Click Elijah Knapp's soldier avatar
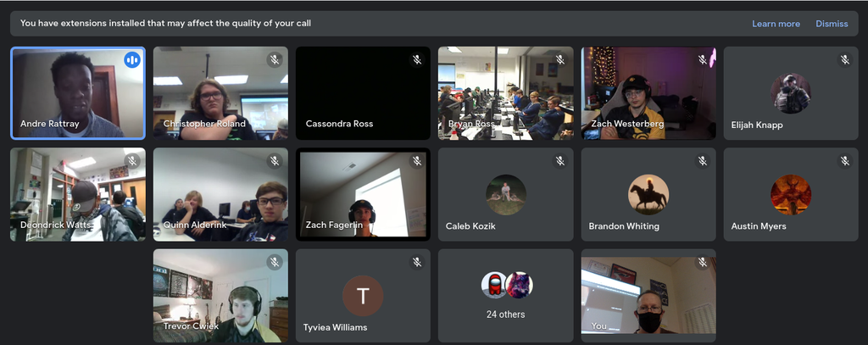This screenshot has width=868, height=345. tap(791, 93)
